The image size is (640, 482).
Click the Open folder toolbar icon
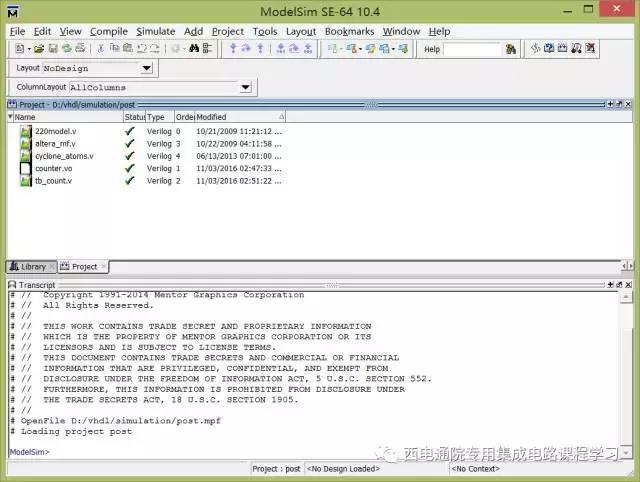[x=39, y=49]
